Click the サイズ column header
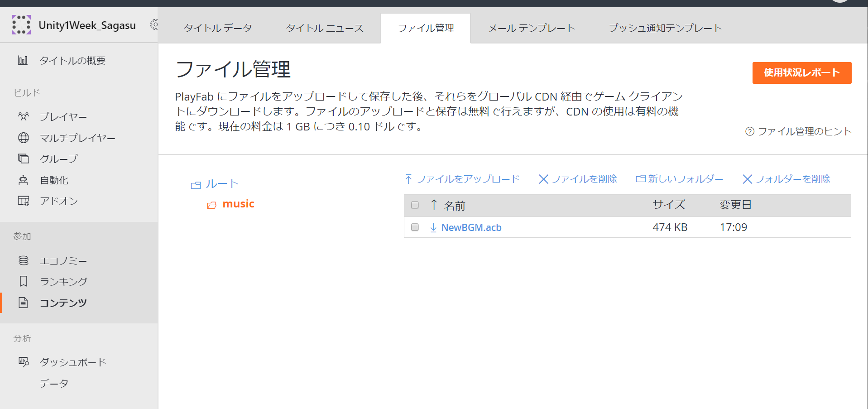 [669, 205]
